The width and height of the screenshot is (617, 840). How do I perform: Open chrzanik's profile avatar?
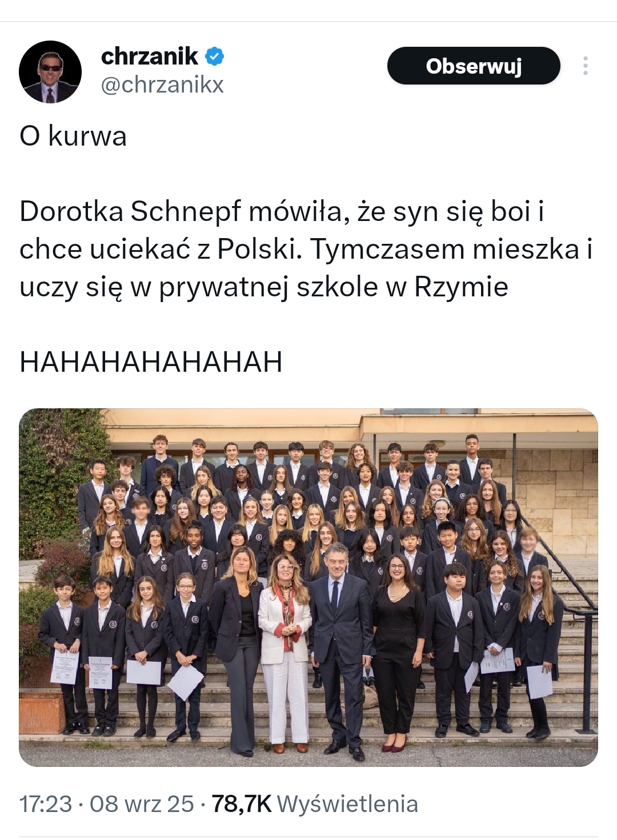click(50, 71)
